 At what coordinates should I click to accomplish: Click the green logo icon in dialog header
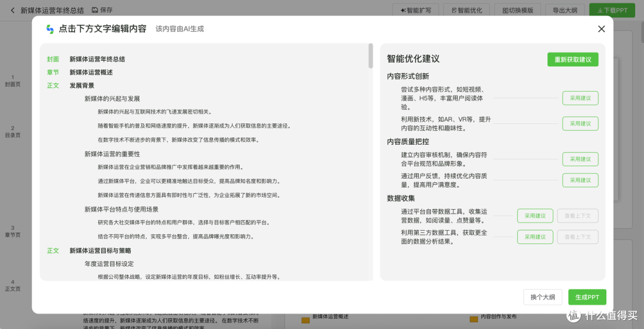click(50, 29)
